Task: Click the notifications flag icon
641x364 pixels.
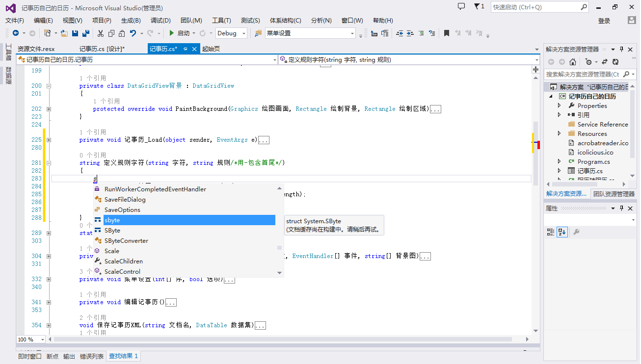Action: point(477,6)
